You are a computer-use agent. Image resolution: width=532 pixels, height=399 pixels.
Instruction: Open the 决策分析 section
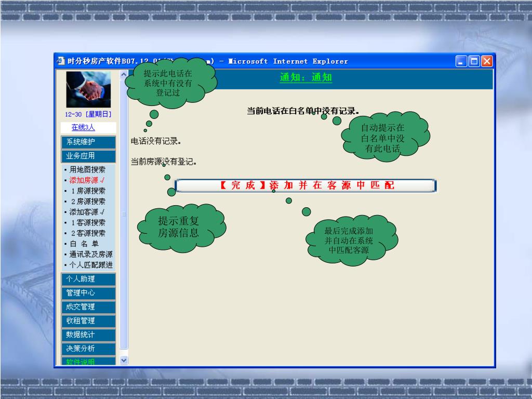point(88,349)
